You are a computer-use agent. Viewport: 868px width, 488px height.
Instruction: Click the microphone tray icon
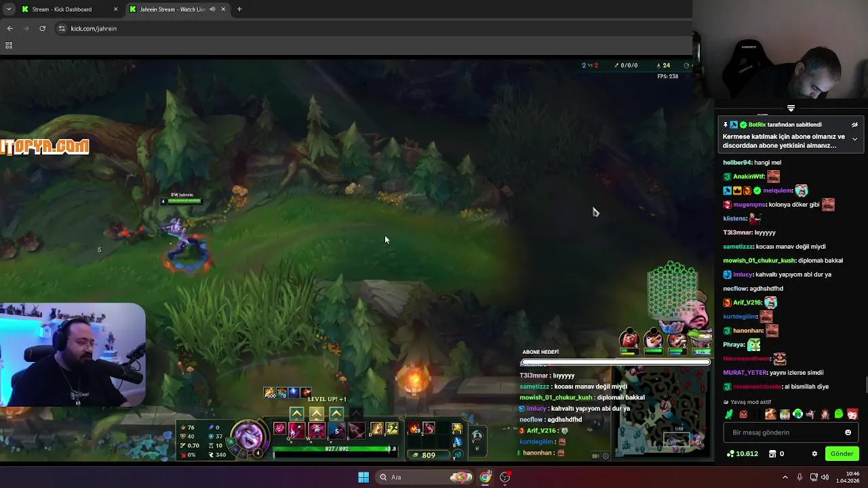[800, 477]
